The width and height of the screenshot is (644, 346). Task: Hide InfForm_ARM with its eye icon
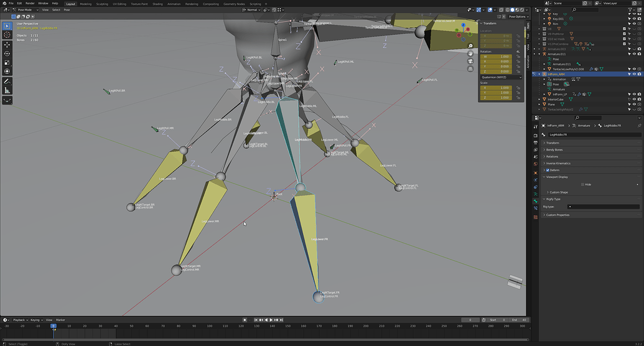pyautogui.click(x=634, y=75)
